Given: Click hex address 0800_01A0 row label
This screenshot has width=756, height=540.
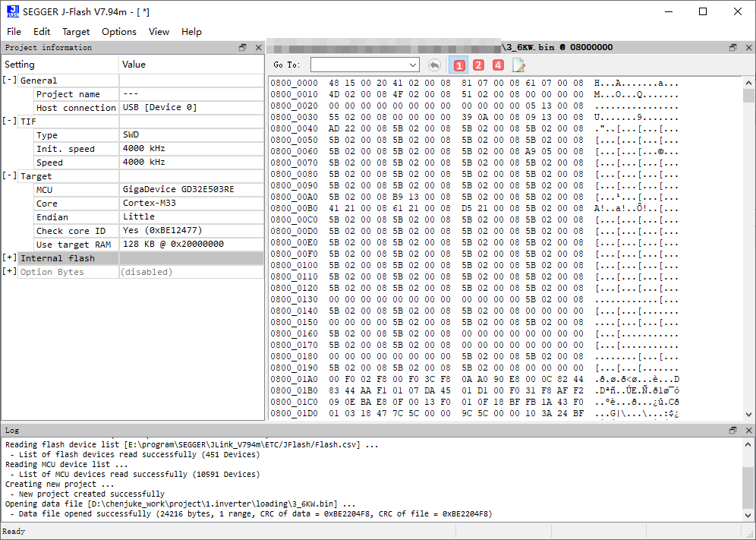Looking at the screenshot, I should (294, 379).
